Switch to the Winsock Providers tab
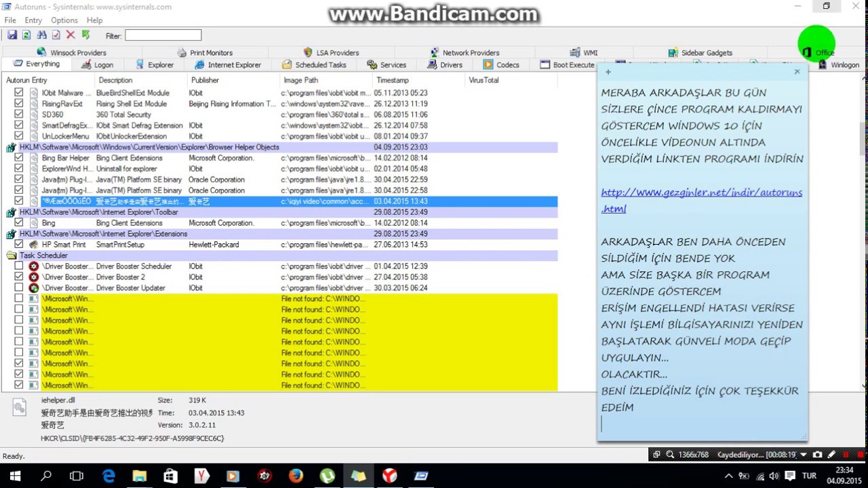Viewport: 868px width, 488px height. [72, 52]
